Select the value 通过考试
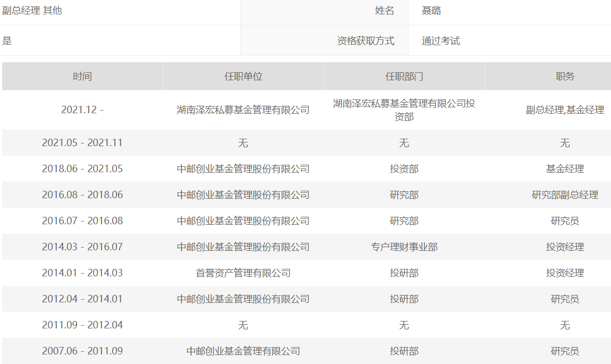The image size is (611, 364). point(440,40)
